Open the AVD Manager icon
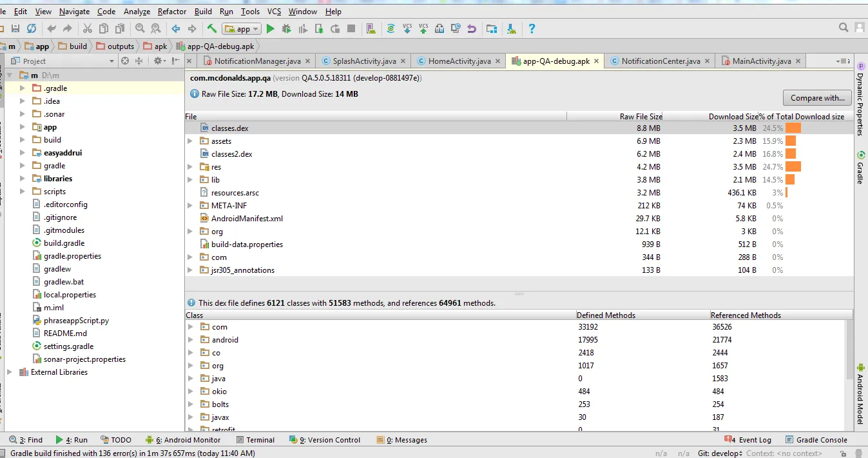Viewport: 868px width, 458px height. click(371, 28)
